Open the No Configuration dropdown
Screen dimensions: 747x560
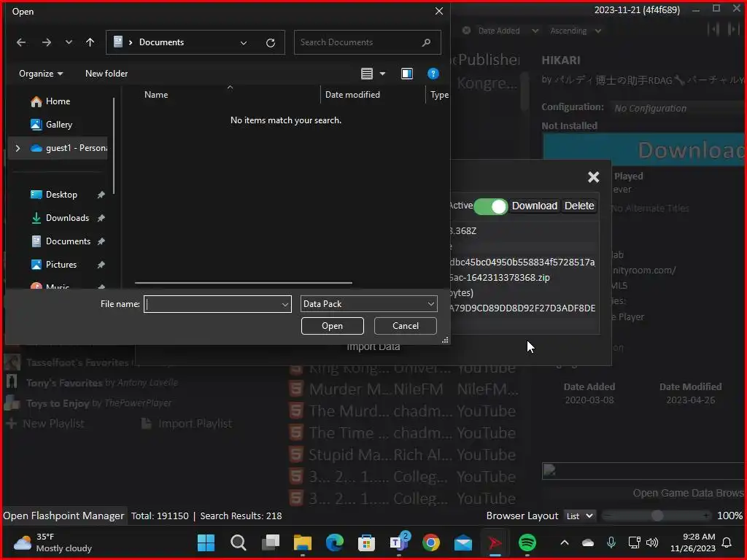[679, 109]
